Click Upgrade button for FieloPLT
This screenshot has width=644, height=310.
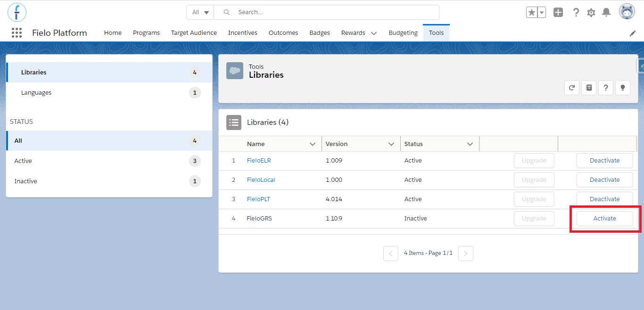coord(534,199)
